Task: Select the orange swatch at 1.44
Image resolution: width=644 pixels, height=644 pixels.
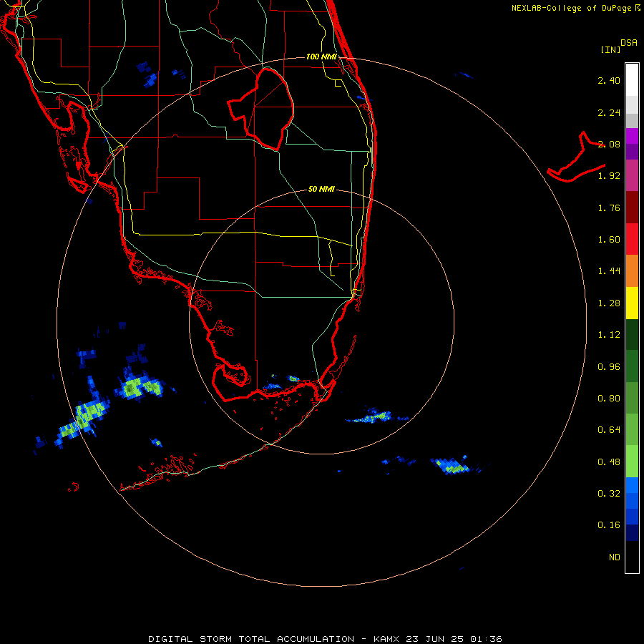Action: pyautogui.click(x=632, y=270)
